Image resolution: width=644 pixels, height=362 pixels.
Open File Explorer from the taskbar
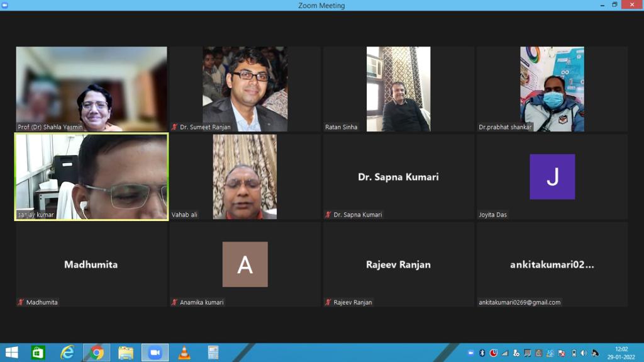click(x=126, y=353)
